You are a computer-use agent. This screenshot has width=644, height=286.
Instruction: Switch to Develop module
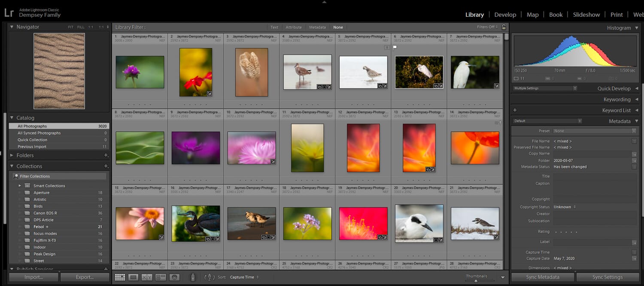pyautogui.click(x=505, y=15)
